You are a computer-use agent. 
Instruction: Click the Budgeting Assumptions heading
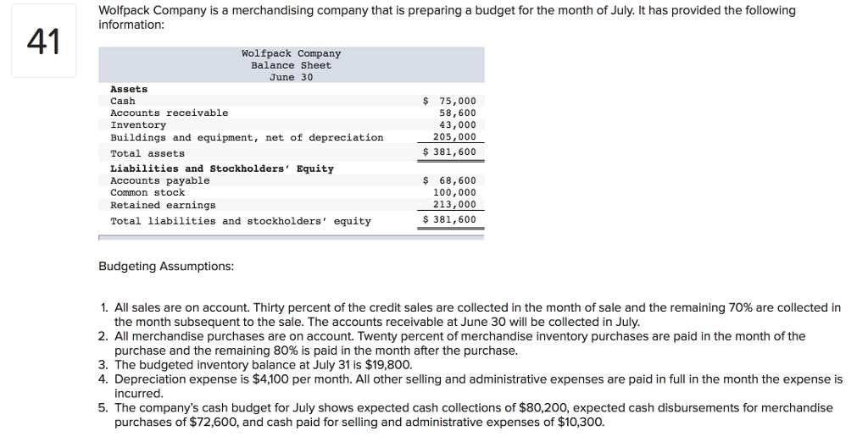166,266
